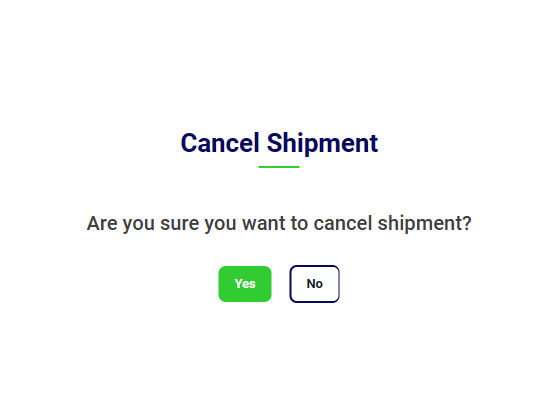Click the word Are starting the question

point(102,224)
